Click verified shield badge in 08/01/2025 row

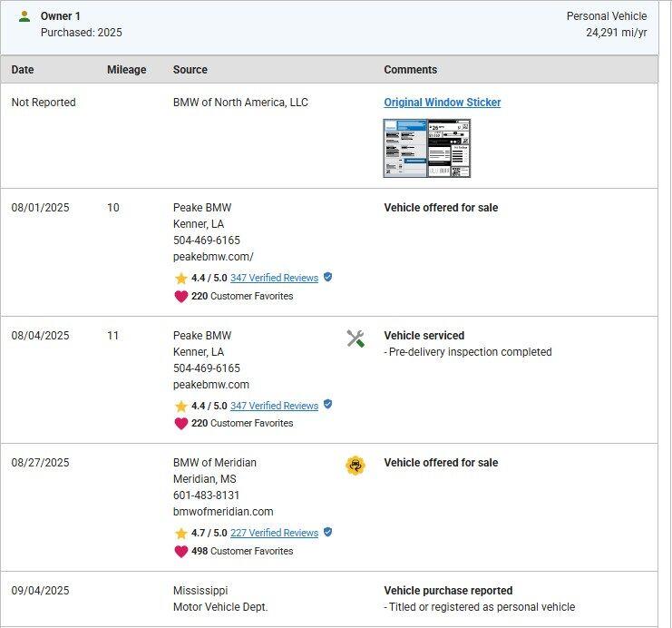coord(328,277)
